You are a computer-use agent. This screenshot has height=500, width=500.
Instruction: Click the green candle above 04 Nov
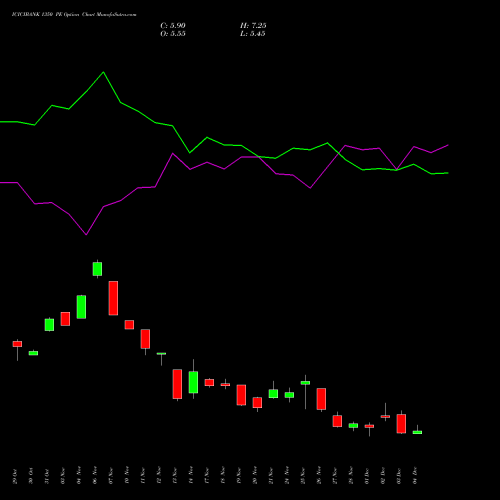pyautogui.click(x=81, y=307)
